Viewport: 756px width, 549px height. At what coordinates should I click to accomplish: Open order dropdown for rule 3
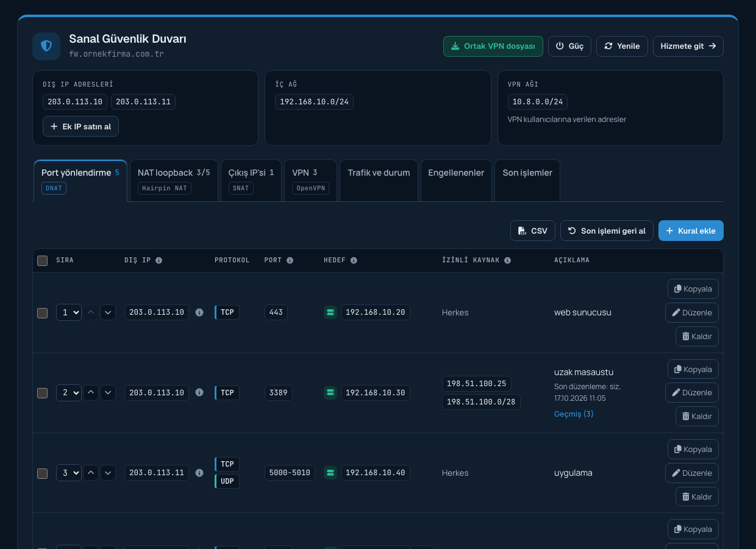pos(69,473)
